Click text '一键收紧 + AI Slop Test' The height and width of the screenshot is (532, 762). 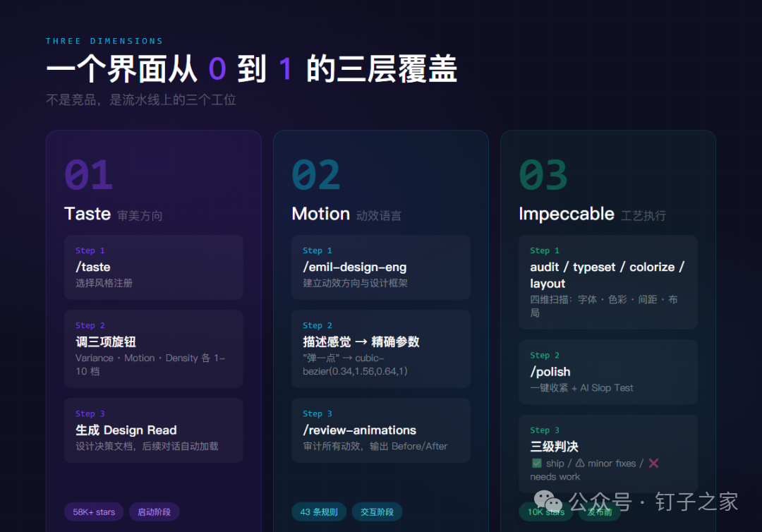click(581, 387)
